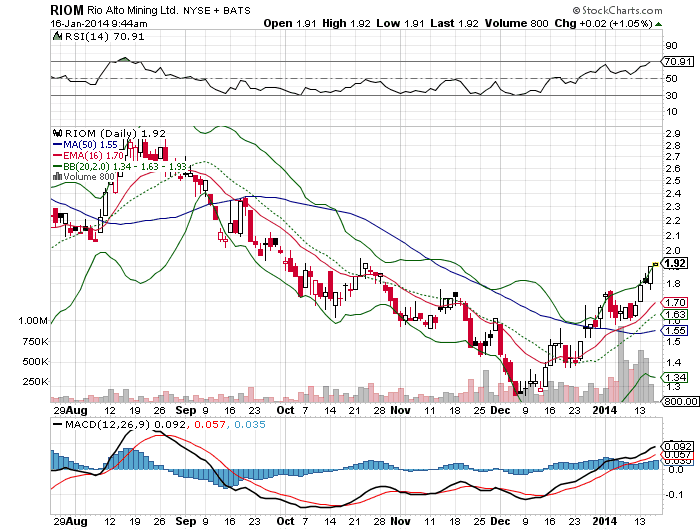The image size is (700, 530).
Task: Click the RSI 90 axis label
Action: point(671,46)
